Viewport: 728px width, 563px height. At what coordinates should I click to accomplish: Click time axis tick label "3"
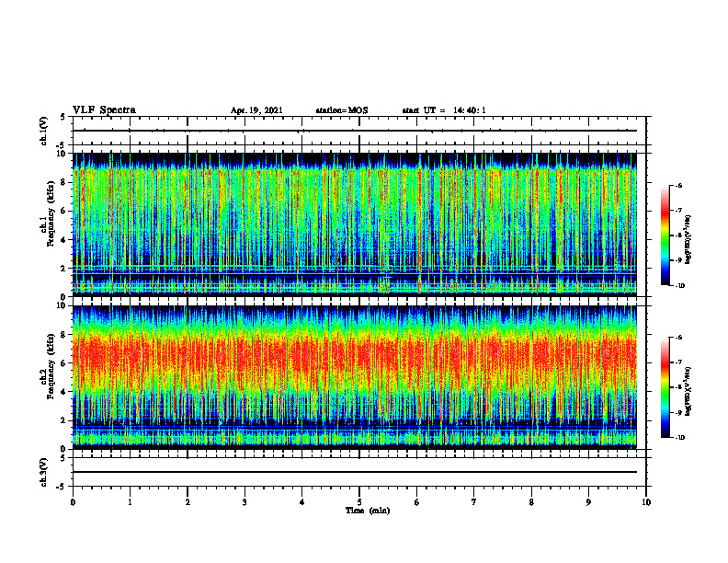click(245, 502)
